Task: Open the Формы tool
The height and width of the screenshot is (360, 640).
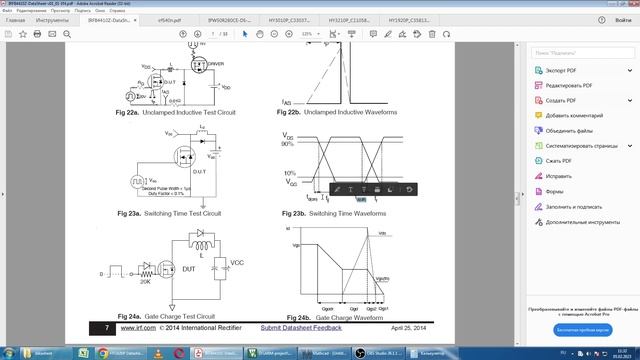Action: 554,191
